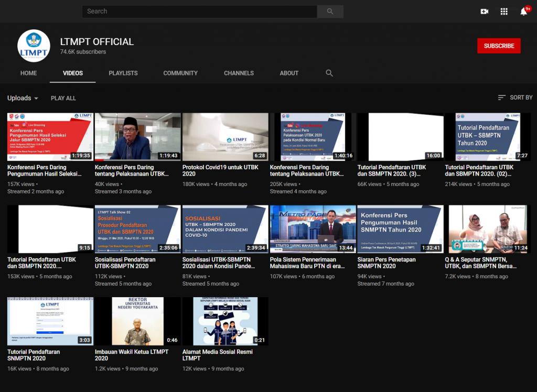Open title Sosialisasi Pendaftaran UTBK-SBMPTN 2020
Viewport: 537px width, 392px height.
pos(125,263)
